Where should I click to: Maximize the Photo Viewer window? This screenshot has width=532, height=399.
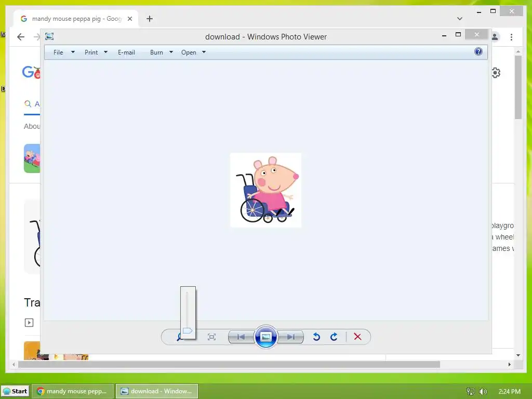coord(458,35)
